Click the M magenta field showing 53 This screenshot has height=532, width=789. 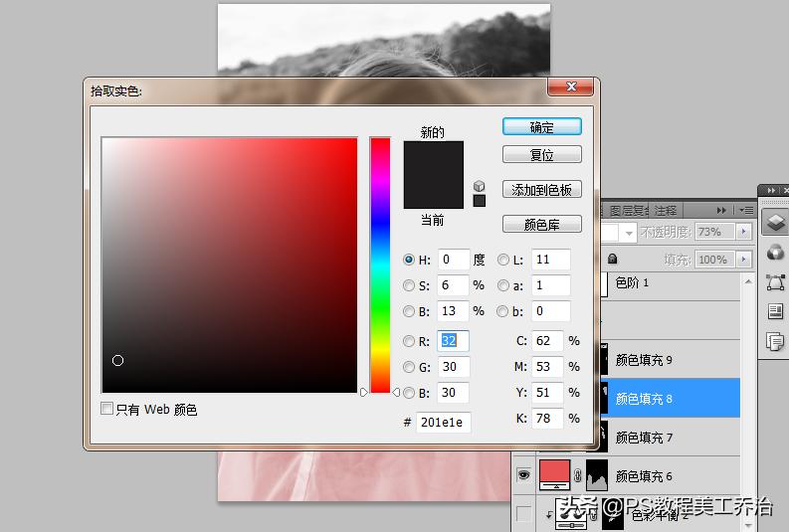[x=547, y=367]
